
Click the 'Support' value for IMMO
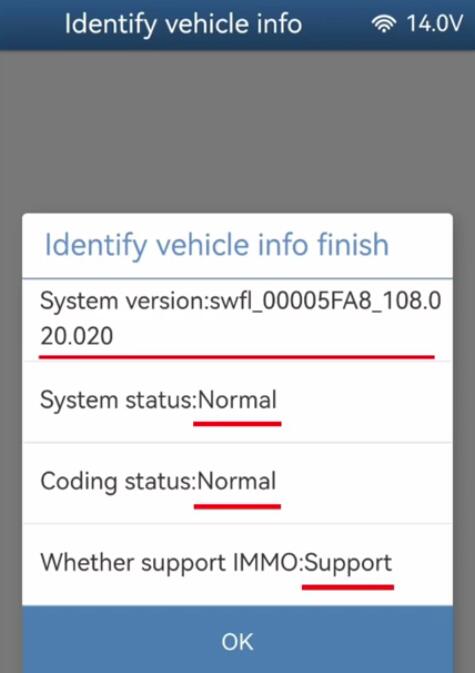pyautogui.click(x=348, y=564)
